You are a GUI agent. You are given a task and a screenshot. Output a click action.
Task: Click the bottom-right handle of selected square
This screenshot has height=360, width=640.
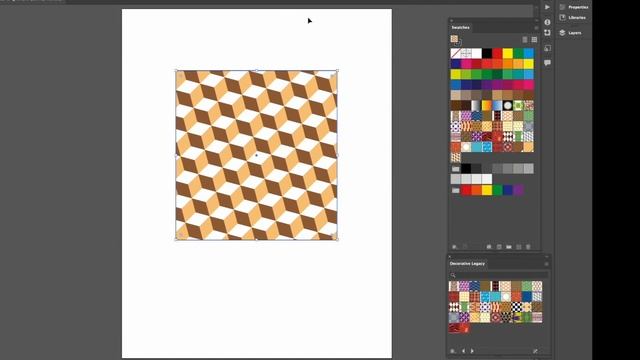[x=337, y=239]
